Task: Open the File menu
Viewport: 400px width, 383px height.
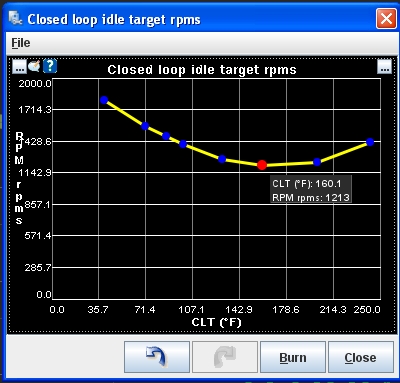Action: click(x=21, y=43)
